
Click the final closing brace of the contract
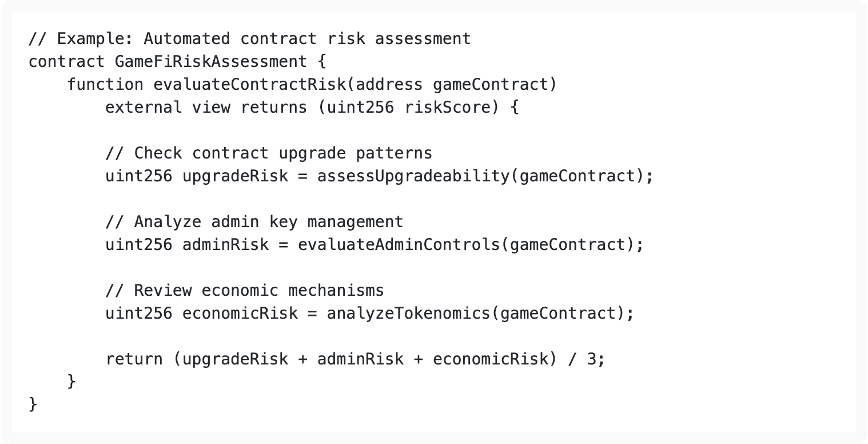(33, 405)
